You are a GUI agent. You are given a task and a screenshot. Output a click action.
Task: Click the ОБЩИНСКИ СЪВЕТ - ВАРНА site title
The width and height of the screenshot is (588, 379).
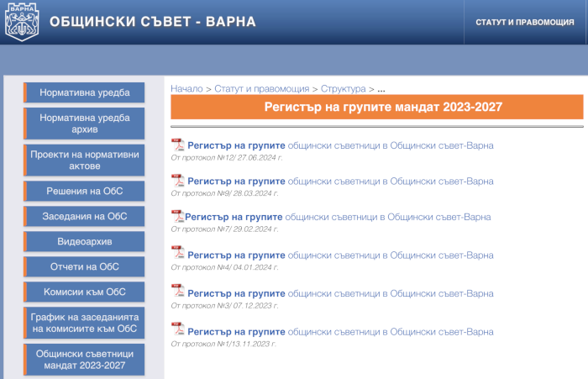click(x=153, y=22)
